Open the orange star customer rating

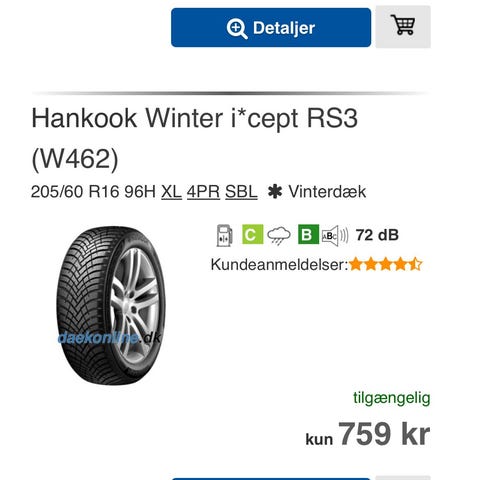point(385,264)
